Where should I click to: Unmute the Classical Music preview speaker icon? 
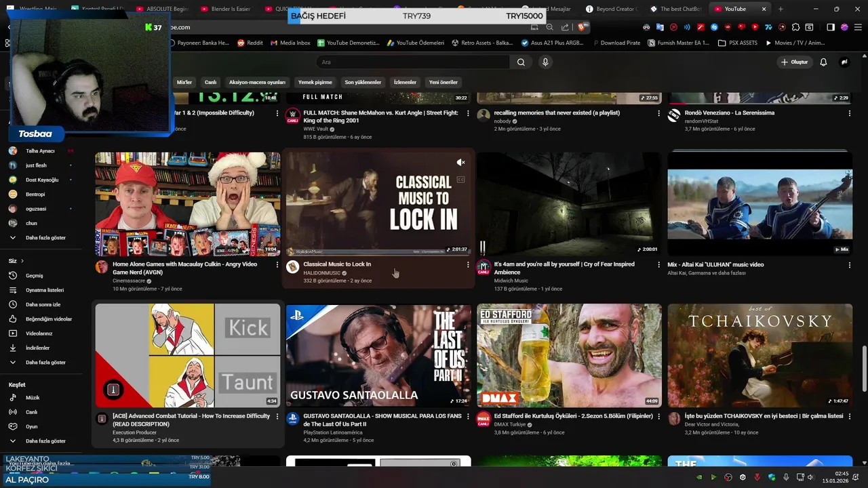tap(460, 162)
